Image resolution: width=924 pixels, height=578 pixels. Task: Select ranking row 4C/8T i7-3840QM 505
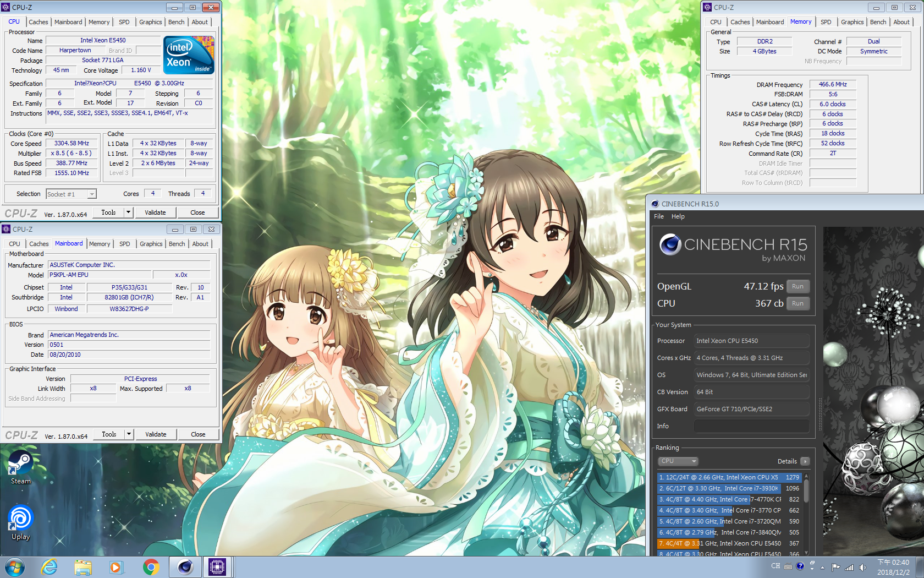click(729, 532)
